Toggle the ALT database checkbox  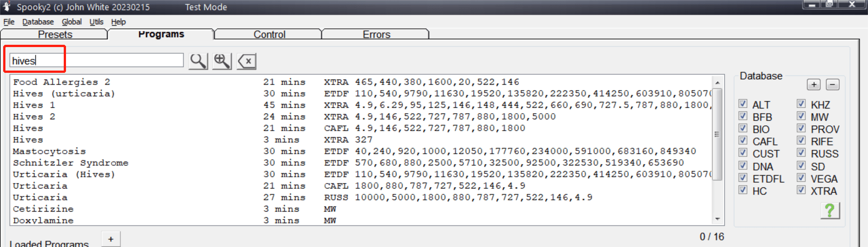pos(743,104)
